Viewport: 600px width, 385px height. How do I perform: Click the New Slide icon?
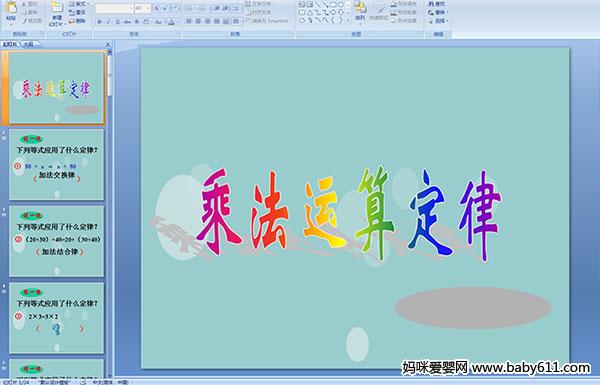(57, 12)
